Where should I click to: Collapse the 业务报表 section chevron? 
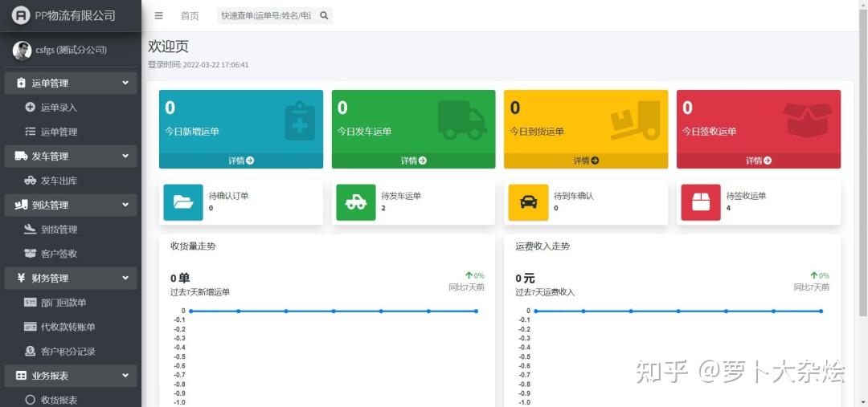[125, 375]
